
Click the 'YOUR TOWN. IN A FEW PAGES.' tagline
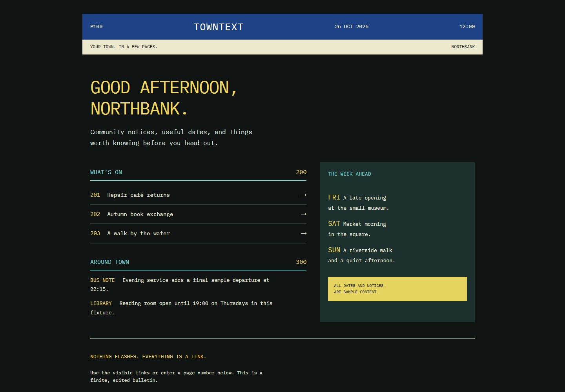(x=124, y=47)
